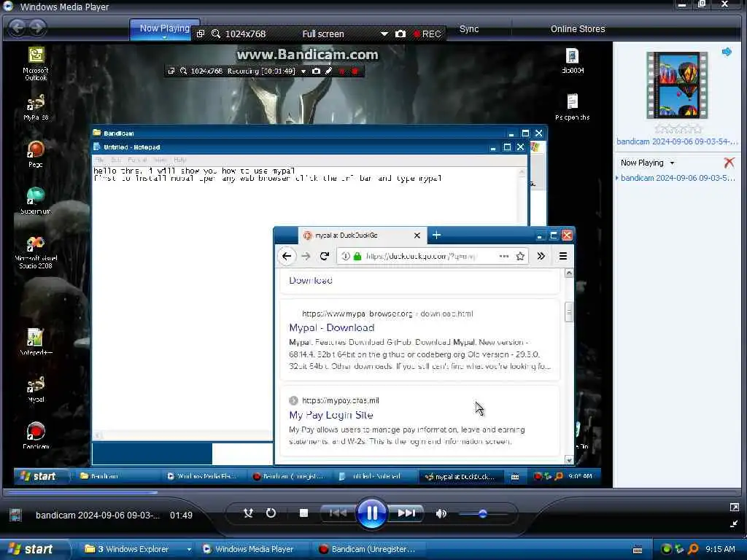
Task: Open the Notepad++ desktop icon in the video
Action: 36,342
